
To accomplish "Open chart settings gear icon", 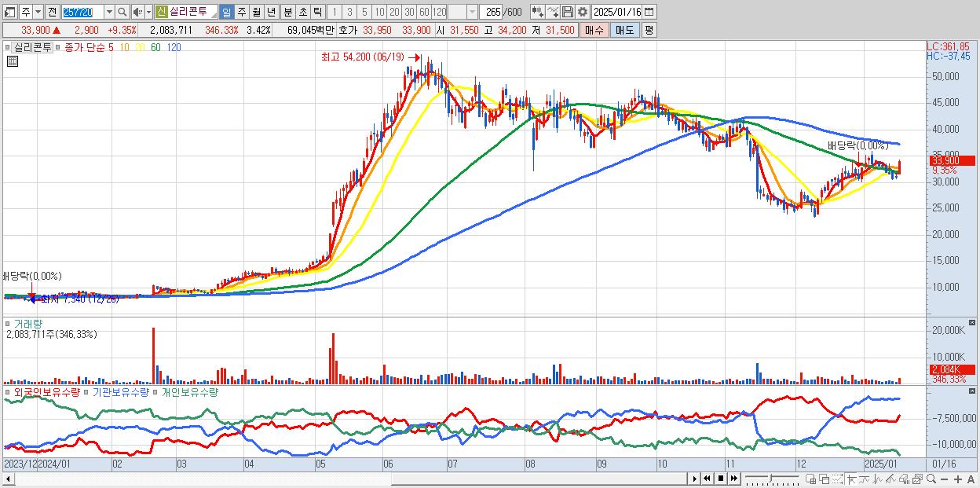I will click(x=583, y=12).
